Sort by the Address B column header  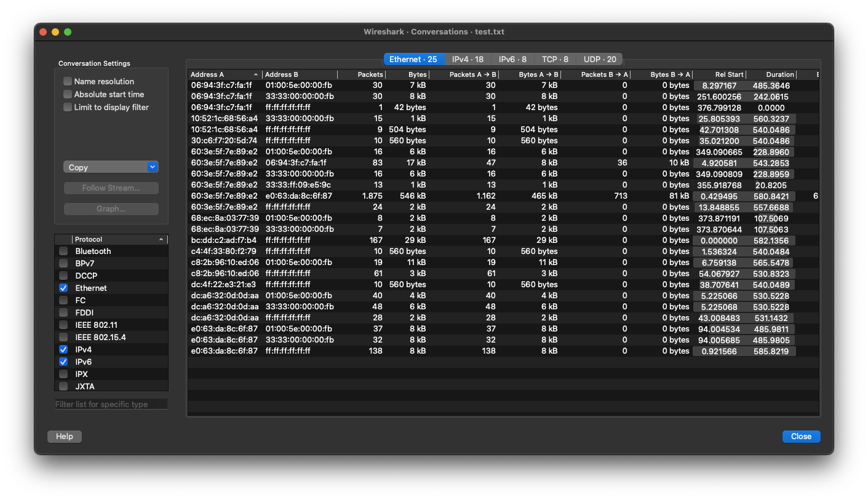coord(300,74)
